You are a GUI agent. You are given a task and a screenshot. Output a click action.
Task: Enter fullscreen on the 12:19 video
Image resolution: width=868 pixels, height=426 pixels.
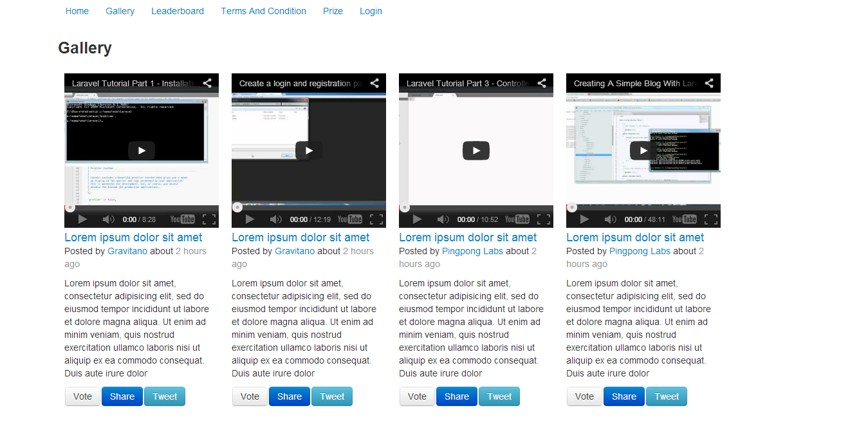(376, 219)
